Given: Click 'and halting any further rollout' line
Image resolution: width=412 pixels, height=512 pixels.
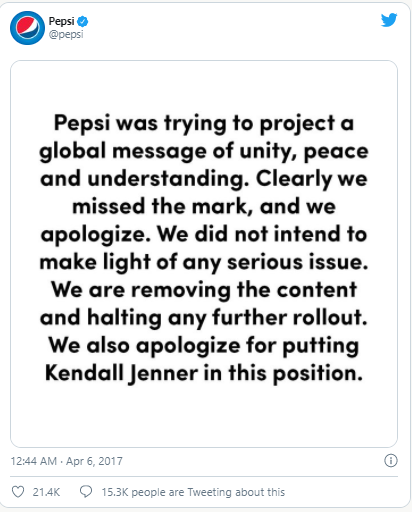Looking at the screenshot, I should pos(204,317).
